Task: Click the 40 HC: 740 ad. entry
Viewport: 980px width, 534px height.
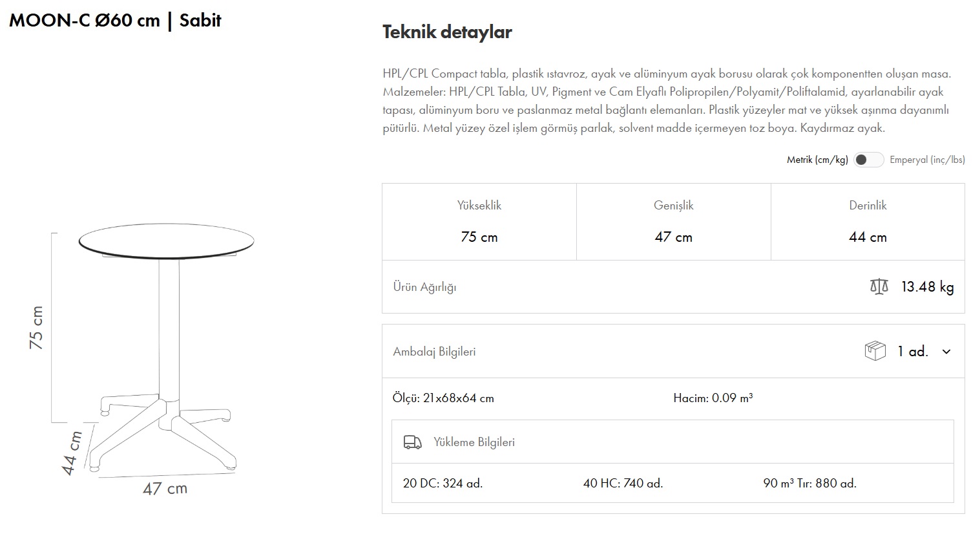Action: click(623, 483)
